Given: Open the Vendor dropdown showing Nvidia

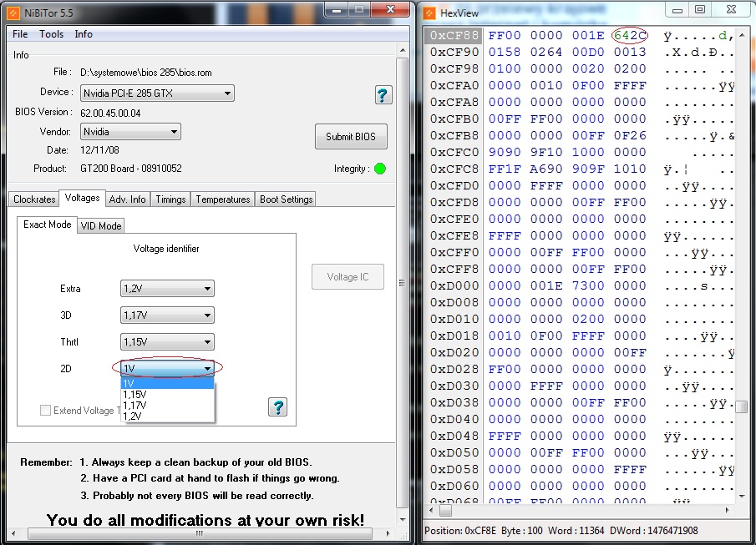Looking at the screenshot, I should click(x=130, y=132).
